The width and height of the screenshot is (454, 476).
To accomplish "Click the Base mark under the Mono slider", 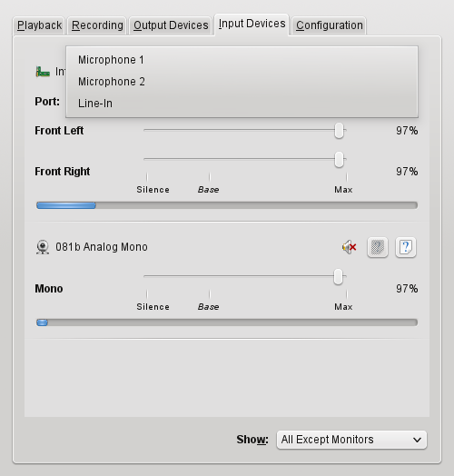I will point(209,307).
